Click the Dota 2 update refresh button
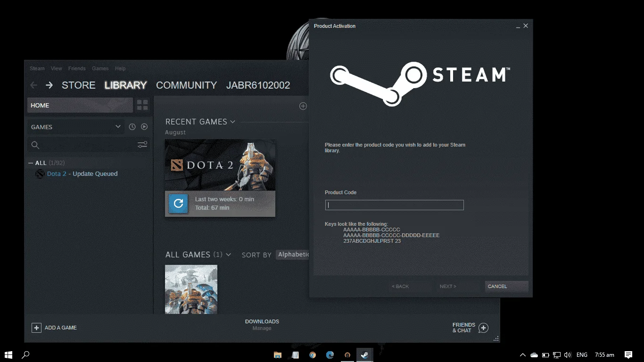Image resolution: width=644 pixels, height=362 pixels. pyautogui.click(x=178, y=204)
